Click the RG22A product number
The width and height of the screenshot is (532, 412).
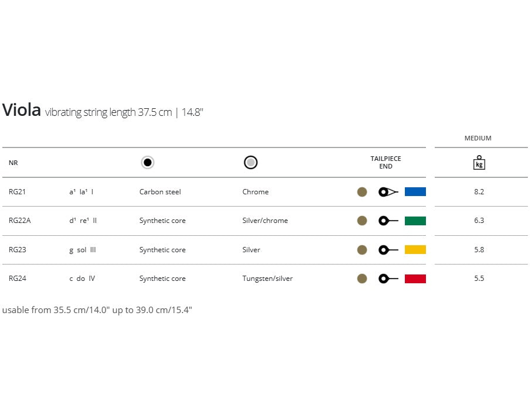coord(20,221)
